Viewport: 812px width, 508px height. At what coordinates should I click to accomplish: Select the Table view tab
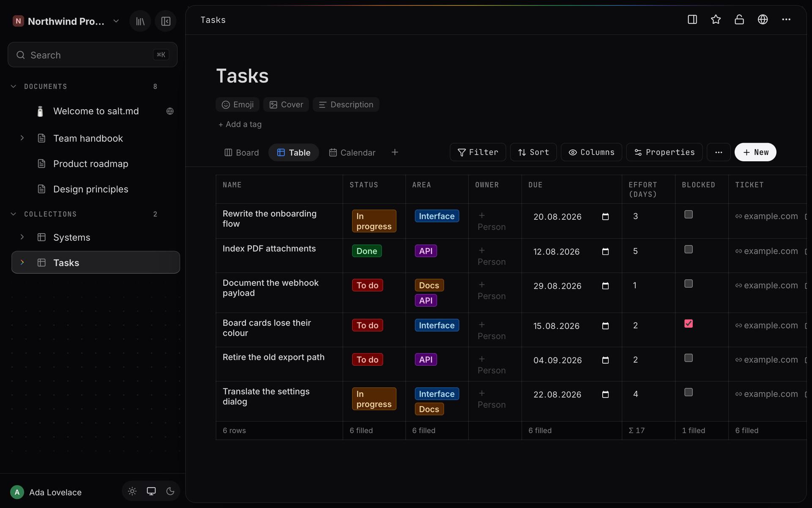point(294,152)
